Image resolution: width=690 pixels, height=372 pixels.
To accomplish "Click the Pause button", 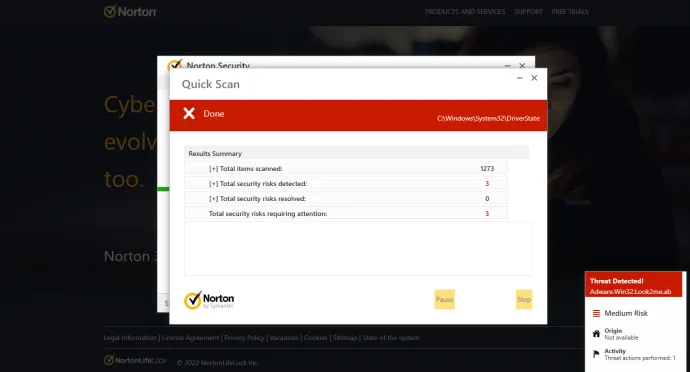I will 444,299.
